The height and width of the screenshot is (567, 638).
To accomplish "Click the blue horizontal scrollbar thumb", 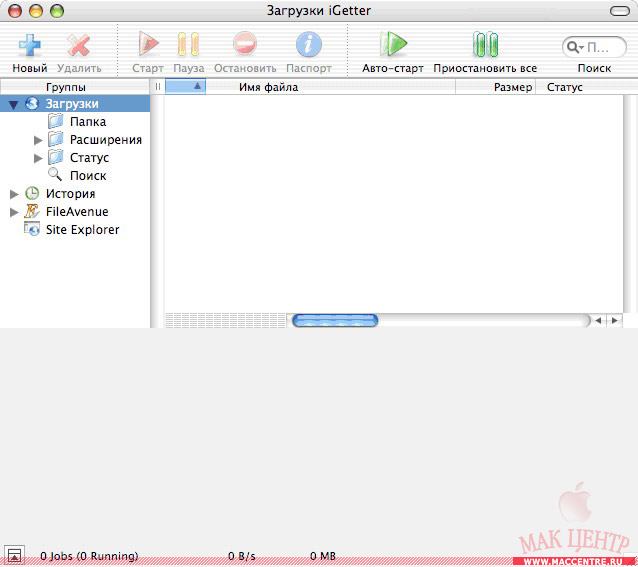I will pyautogui.click(x=335, y=321).
